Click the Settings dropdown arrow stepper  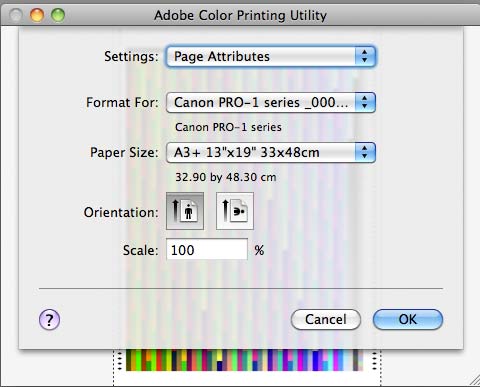[x=365, y=56]
